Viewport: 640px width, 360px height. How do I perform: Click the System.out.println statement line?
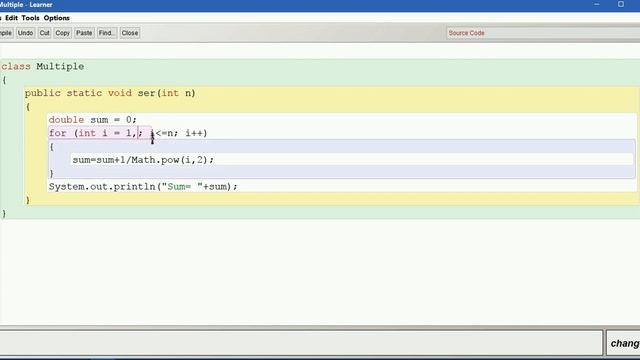pos(143,187)
